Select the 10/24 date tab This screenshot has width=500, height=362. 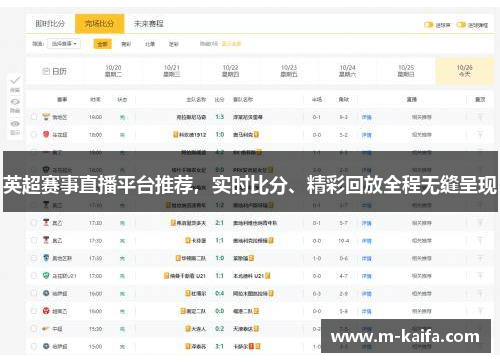[347, 71]
